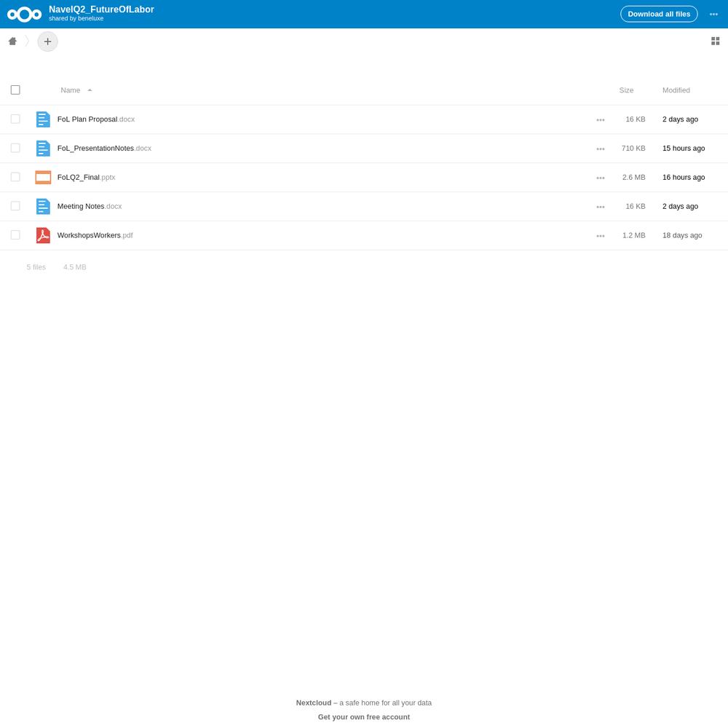Click the 'shared by beneluxe' subtitle
Viewport: 728px width, 728px height.
point(76,19)
